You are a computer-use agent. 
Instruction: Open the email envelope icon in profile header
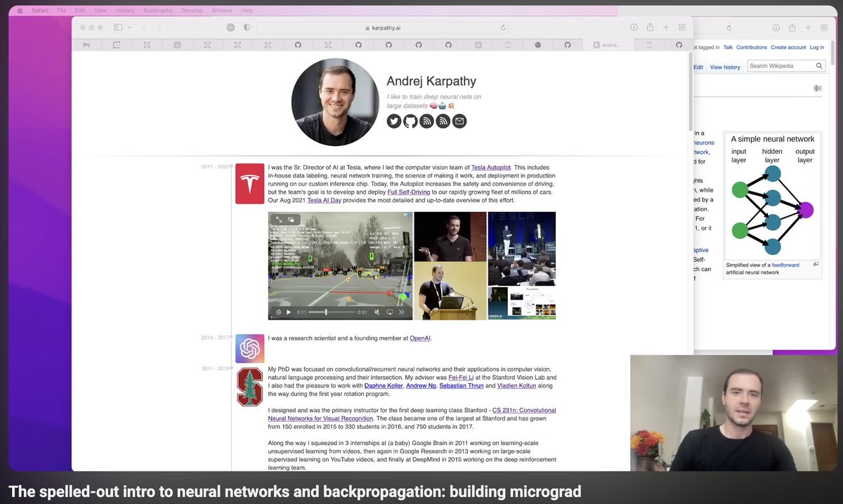pos(459,121)
